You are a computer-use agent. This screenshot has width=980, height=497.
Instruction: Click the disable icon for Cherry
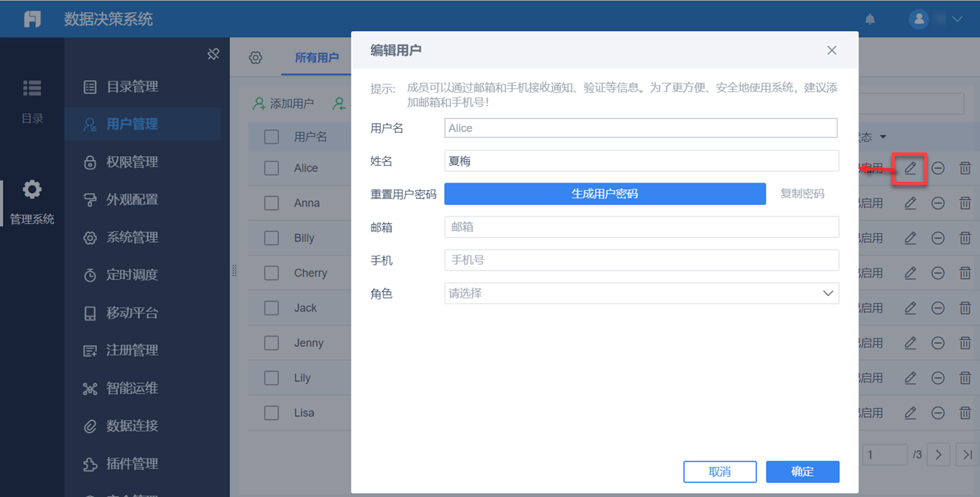click(x=938, y=273)
